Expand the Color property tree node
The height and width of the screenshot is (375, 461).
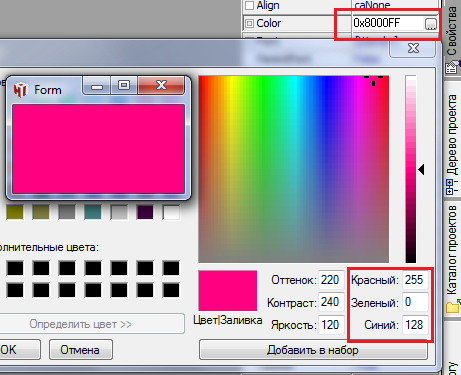[x=249, y=23]
